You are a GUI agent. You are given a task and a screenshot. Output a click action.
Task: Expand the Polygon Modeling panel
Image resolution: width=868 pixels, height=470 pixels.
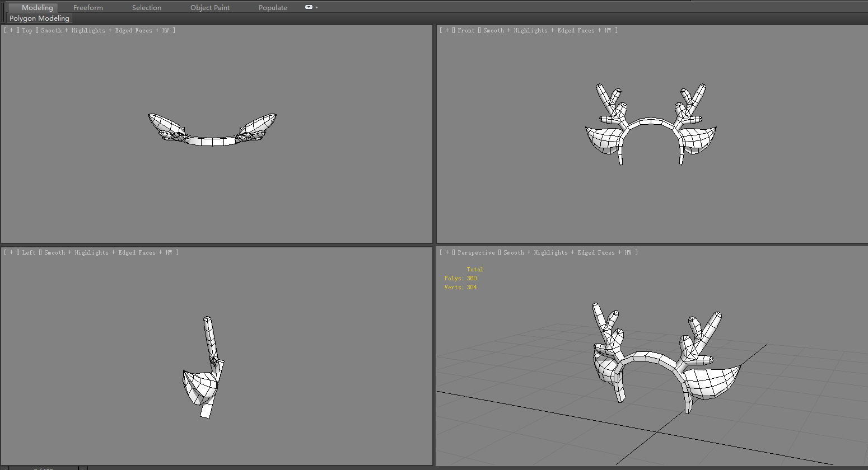click(39, 18)
